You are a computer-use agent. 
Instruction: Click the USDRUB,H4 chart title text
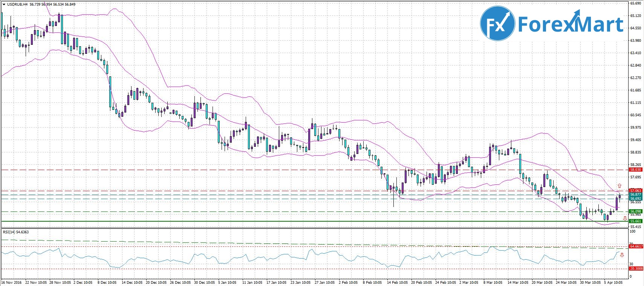[x=17, y=5]
